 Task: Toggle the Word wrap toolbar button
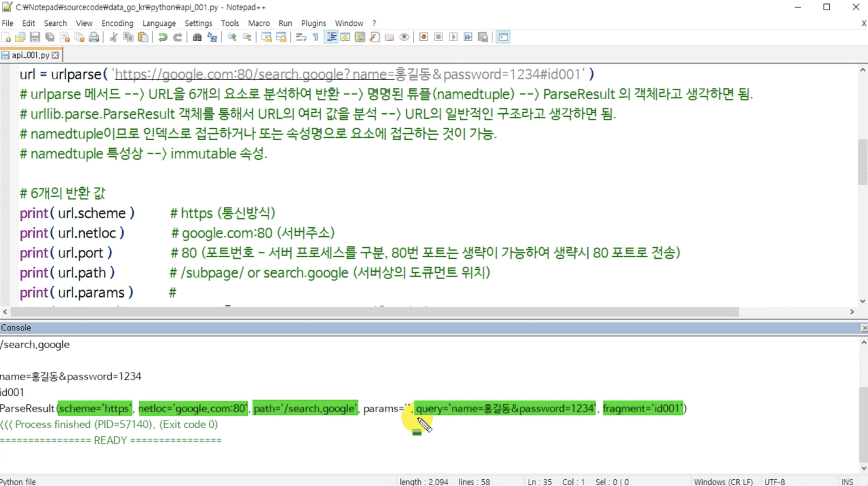click(301, 37)
